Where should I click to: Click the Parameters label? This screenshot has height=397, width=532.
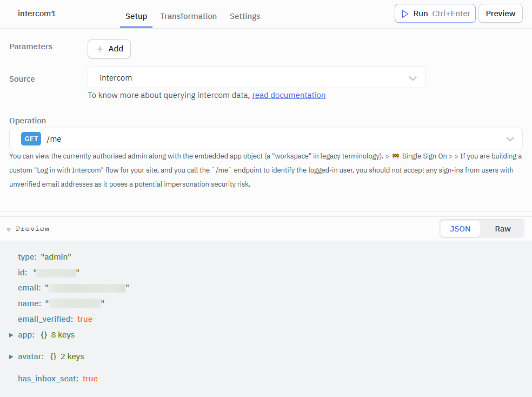click(30, 47)
